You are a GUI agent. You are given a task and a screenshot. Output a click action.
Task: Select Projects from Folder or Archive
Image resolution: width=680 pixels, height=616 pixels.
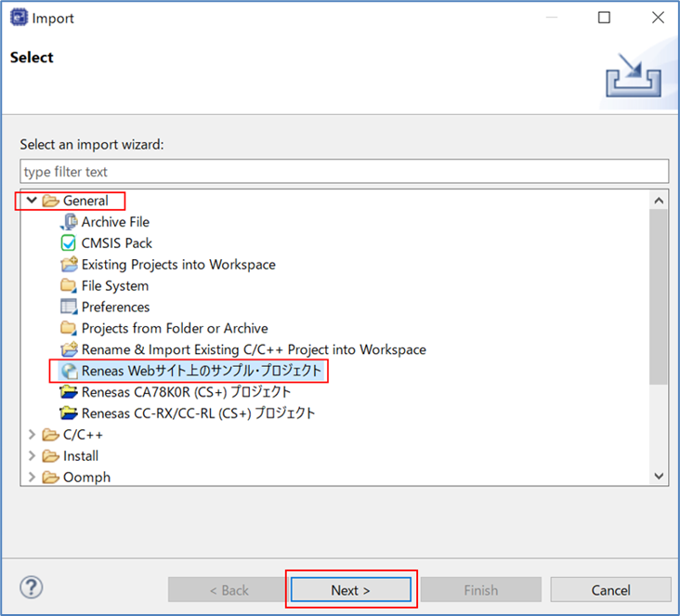pyautogui.click(x=175, y=328)
